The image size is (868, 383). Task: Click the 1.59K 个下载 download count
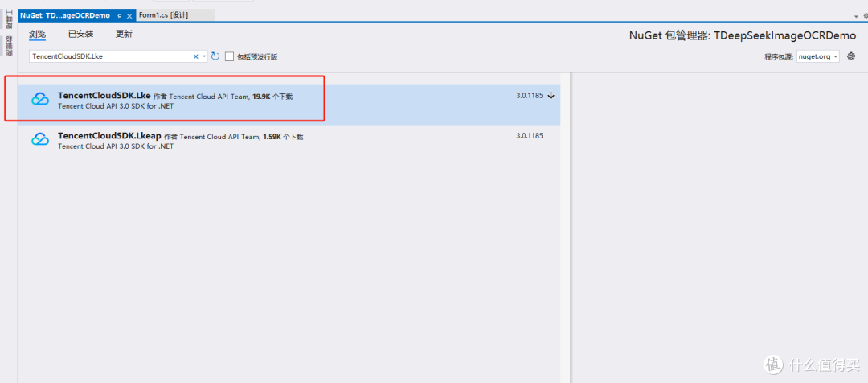tap(283, 137)
